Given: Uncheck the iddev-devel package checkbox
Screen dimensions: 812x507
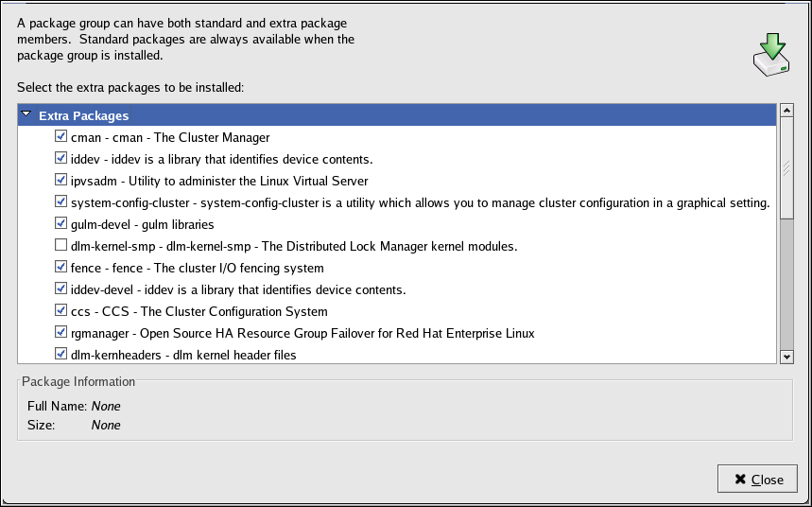Looking at the screenshot, I should point(61,289).
